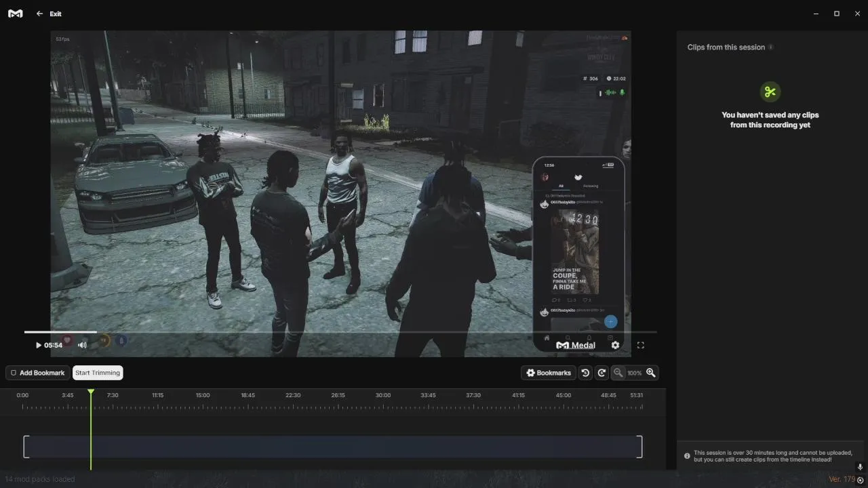Click the green playhead marker on the timeline
This screenshot has height=488, width=868.
[91, 392]
